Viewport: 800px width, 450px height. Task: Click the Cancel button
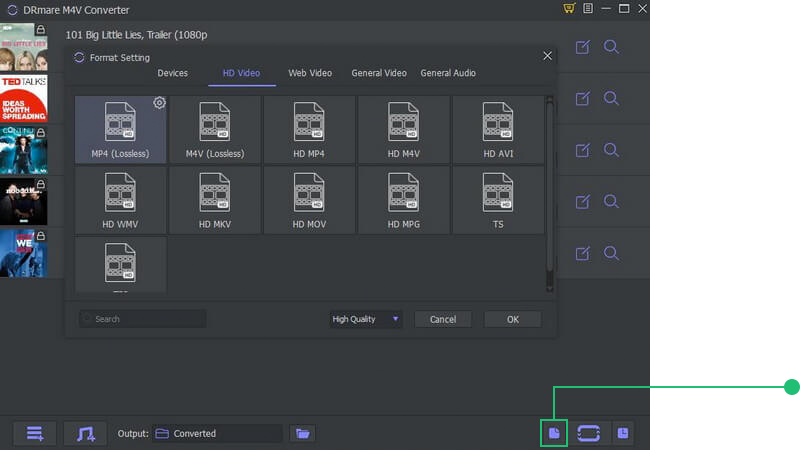[443, 319]
